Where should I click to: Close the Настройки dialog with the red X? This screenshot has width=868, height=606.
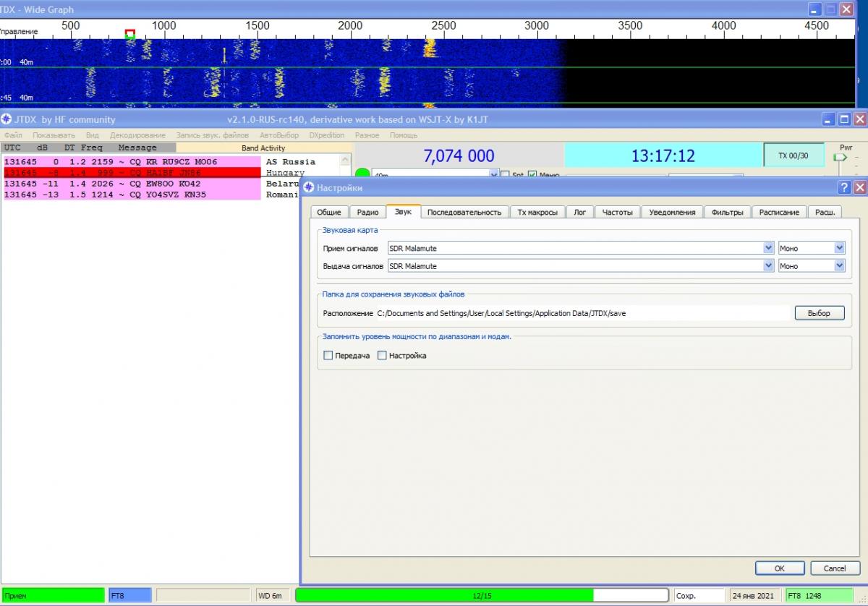click(859, 187)
